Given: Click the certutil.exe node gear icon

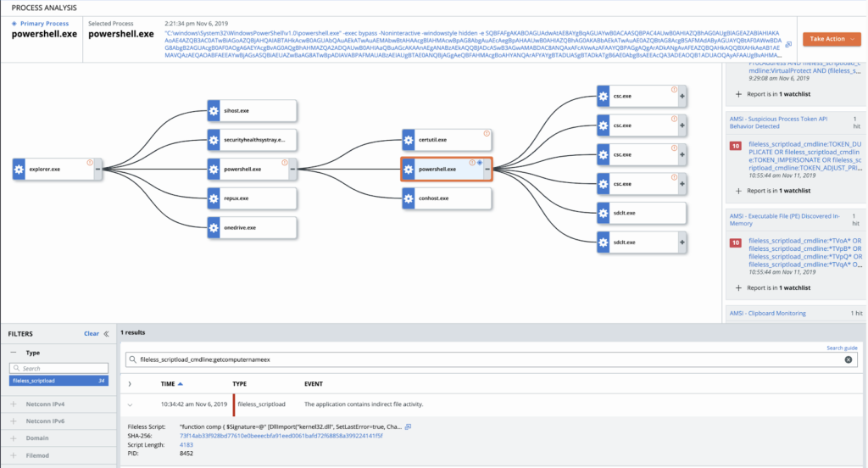Looking at the screenshot, I should 409,140.
